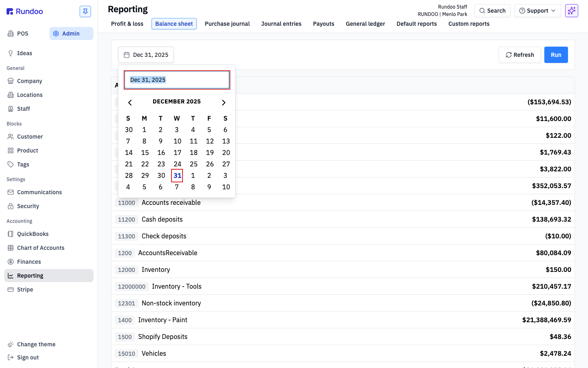Viewport: 588px width, 368px height.
Task: Click the $352,053.57 amount
Action: (551, 186)
